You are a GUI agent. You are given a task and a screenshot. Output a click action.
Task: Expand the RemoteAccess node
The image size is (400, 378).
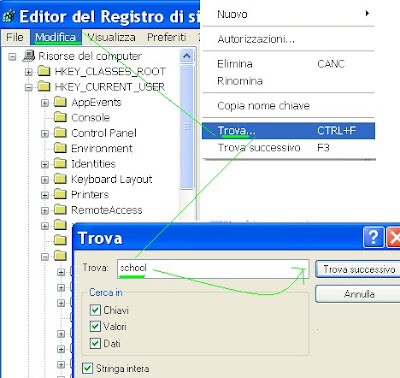point(45,211)
